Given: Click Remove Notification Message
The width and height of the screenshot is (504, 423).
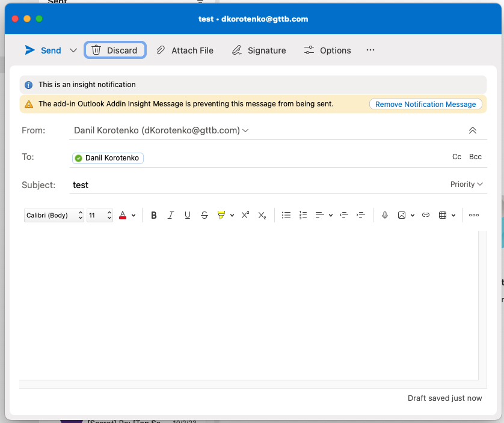Looking at the screenshot, I should pos(425,104).
